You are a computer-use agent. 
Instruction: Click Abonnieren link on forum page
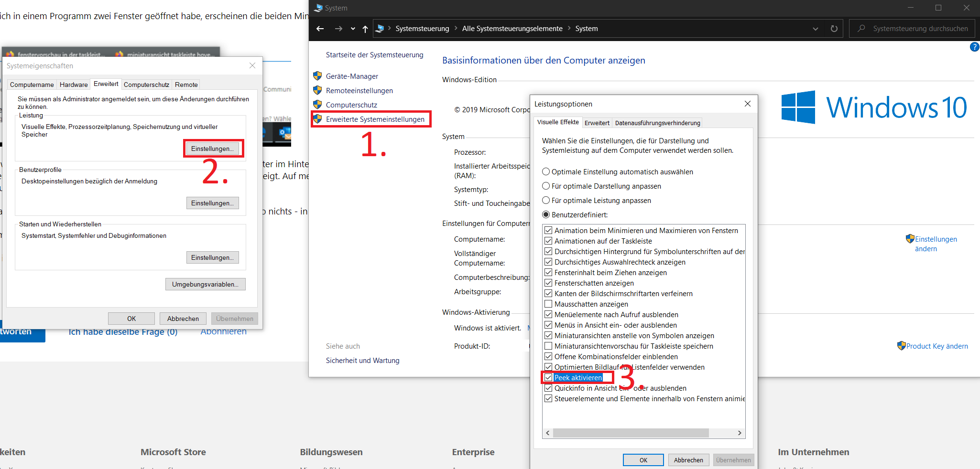224,332
